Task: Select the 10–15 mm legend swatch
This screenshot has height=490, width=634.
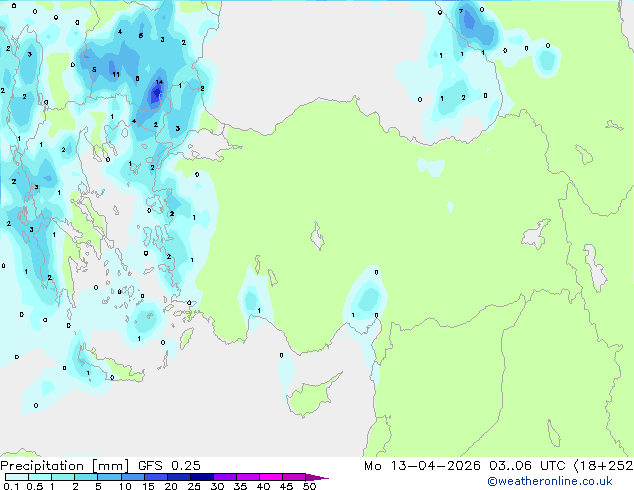Action: click(x=133, y=477)
